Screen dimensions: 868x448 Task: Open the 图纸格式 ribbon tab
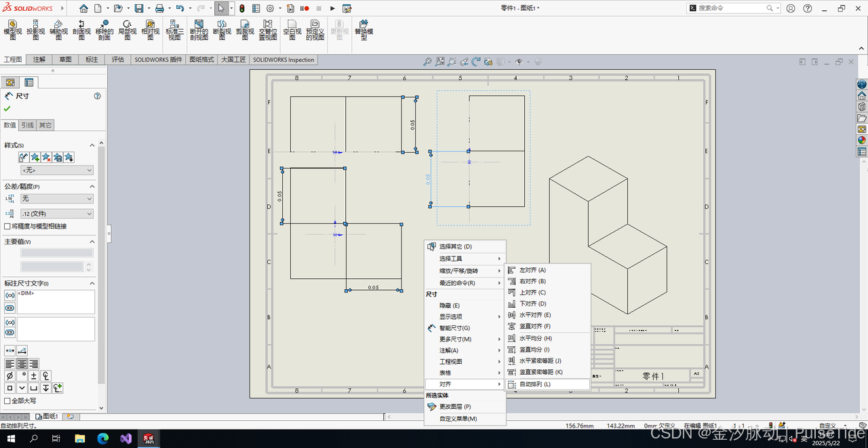pos(201,60)
